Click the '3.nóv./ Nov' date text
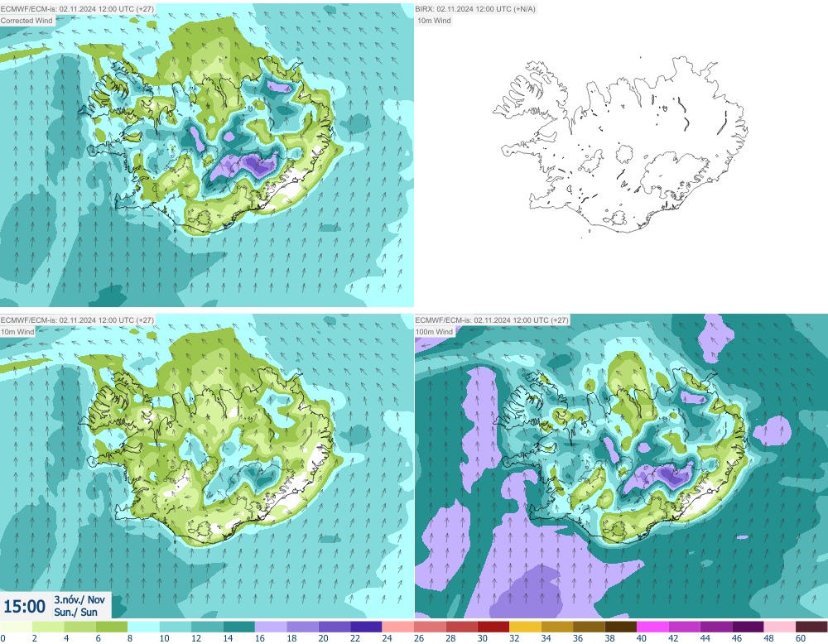 coord(79,599)
